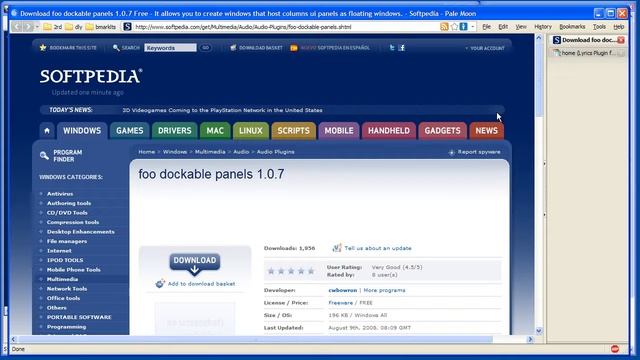Select the Linux tab
This screenshot has height=360, width=640.
[251, 131]
